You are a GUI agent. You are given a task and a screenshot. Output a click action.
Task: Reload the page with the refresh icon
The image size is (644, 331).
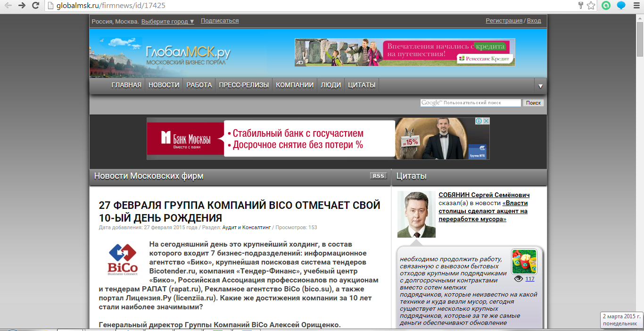coord(36,6)
